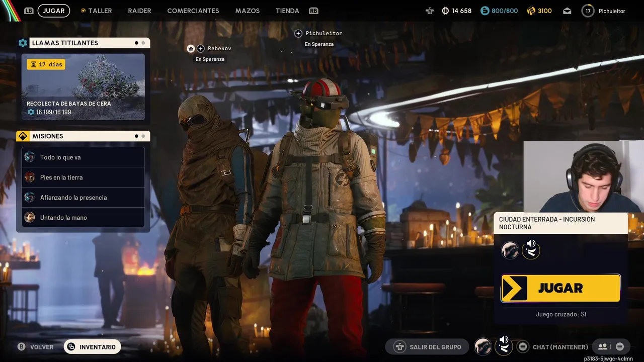The width and height of the screenshot is (644, 362).
Task: Click the menu icon next to the group count
Action: point(620,347)
